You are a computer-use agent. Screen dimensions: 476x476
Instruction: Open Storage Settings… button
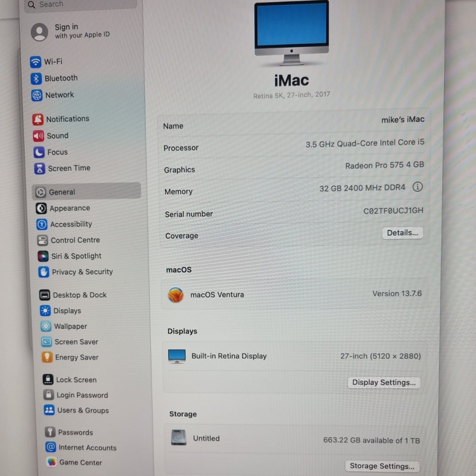382,466
